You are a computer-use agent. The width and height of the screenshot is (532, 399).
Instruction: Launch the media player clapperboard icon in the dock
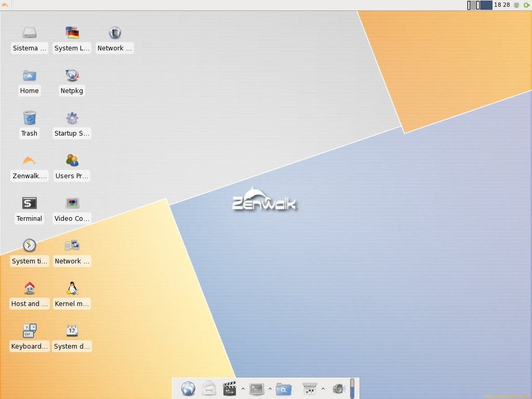(x=229, y=389)
